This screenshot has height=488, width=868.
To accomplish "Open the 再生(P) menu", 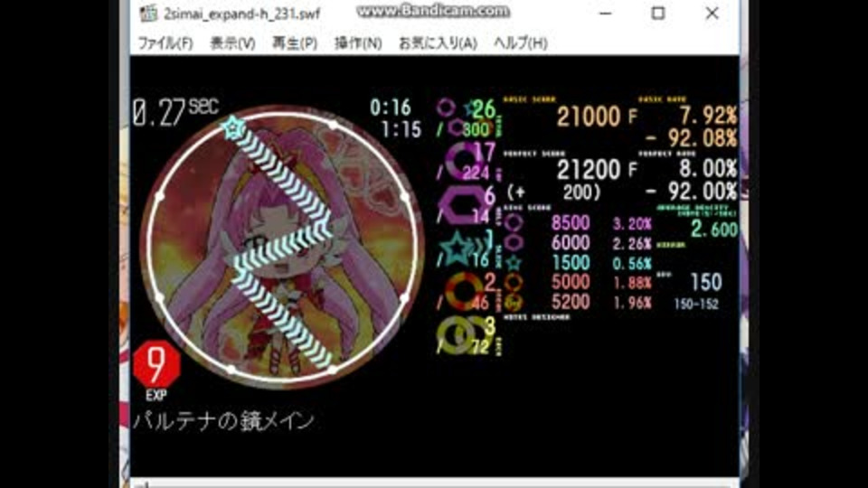I will (295, 43).
